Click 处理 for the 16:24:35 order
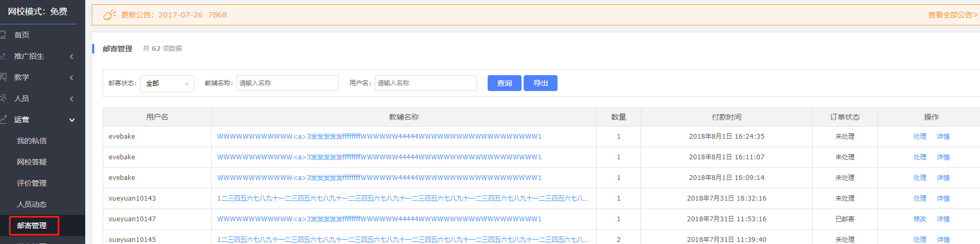Image resolution: width=980 pixels, height=244 pixels. point(920,137)
